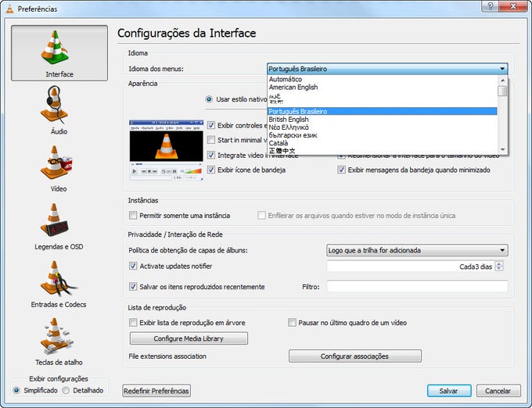This screenshot has height=408, width=532.
Task: Click the VLC cone title bar icon
Action: pyautogui.click(x=9, y=9)
